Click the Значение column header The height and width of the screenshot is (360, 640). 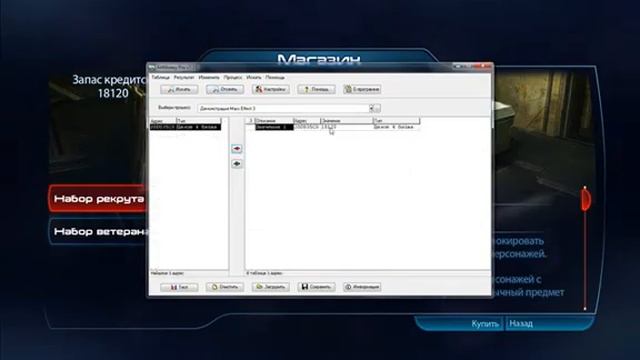[x=347, y=121]
